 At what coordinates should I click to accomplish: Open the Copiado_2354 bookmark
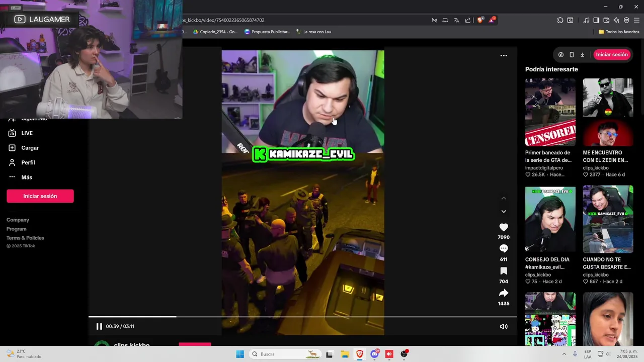[x=215, y=32]
